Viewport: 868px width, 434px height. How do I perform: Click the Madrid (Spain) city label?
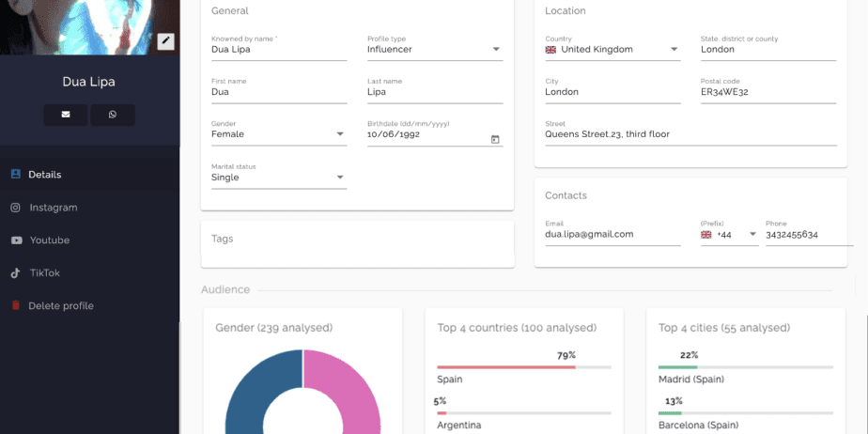point(691,380)
